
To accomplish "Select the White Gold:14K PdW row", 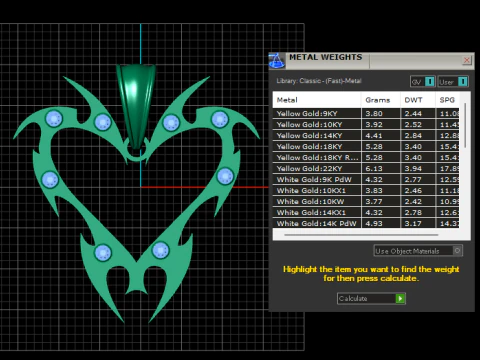I will (x=366, y=223).
